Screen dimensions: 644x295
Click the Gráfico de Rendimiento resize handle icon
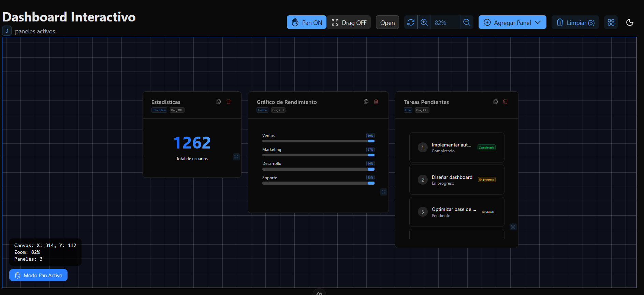coord(383,192)
